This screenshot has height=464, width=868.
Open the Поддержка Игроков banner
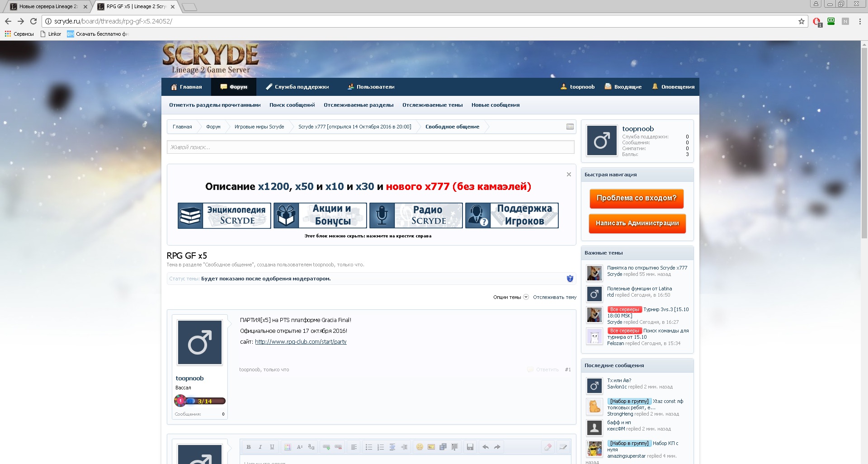pyautogui.click(x=512, y=216)
